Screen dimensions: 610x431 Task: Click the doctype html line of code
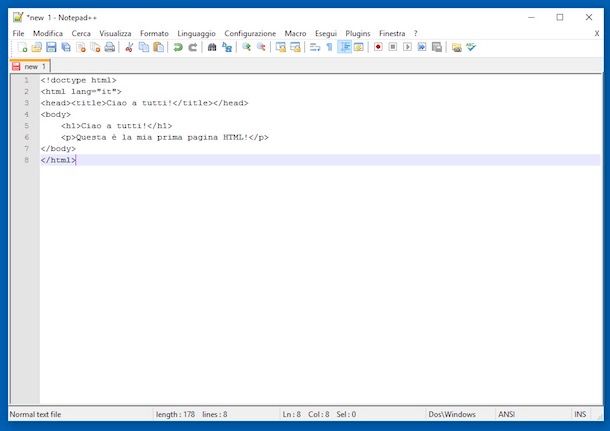(x=79, y=80)
